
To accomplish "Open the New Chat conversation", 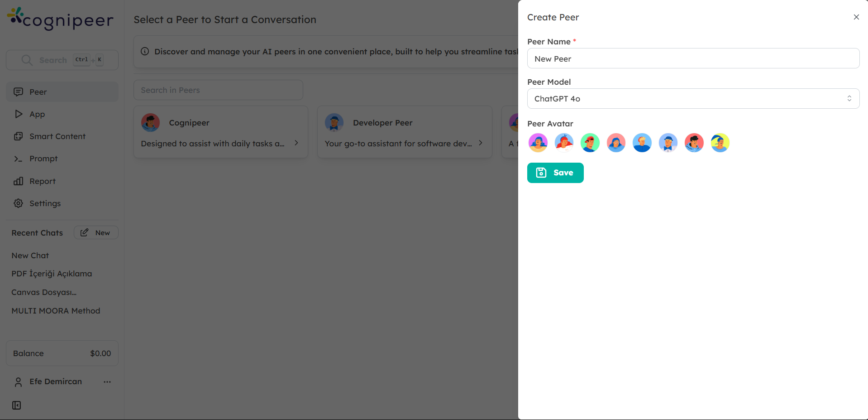I will (x=30, y=255).
